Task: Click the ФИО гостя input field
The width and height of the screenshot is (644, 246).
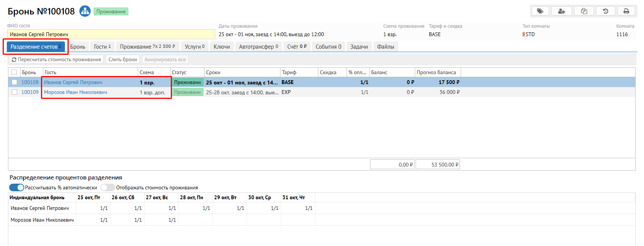Action: click(111, 34)
